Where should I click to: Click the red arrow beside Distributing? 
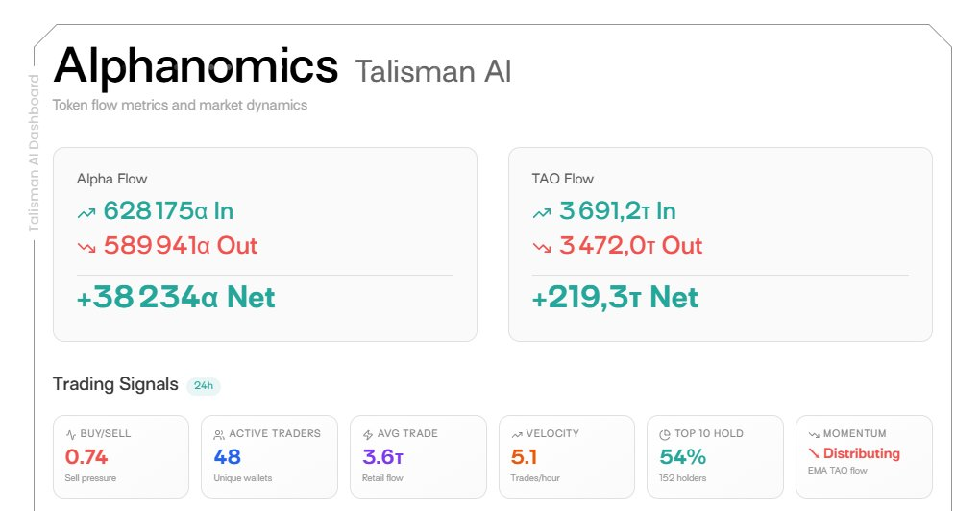(x=814, y=453)
